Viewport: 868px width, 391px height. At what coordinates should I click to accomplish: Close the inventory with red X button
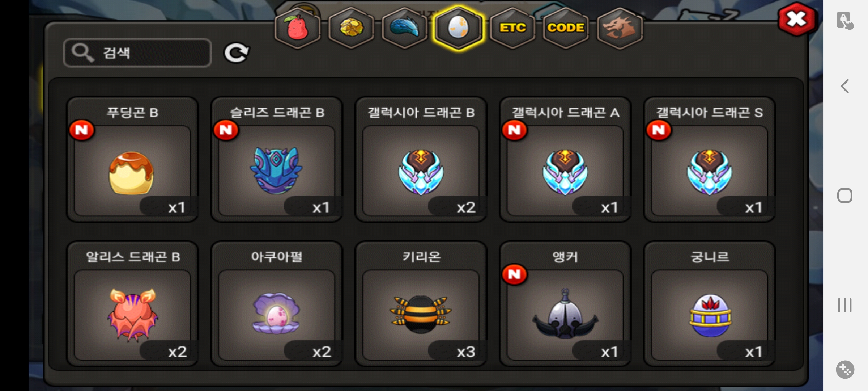tap(797, 20)
